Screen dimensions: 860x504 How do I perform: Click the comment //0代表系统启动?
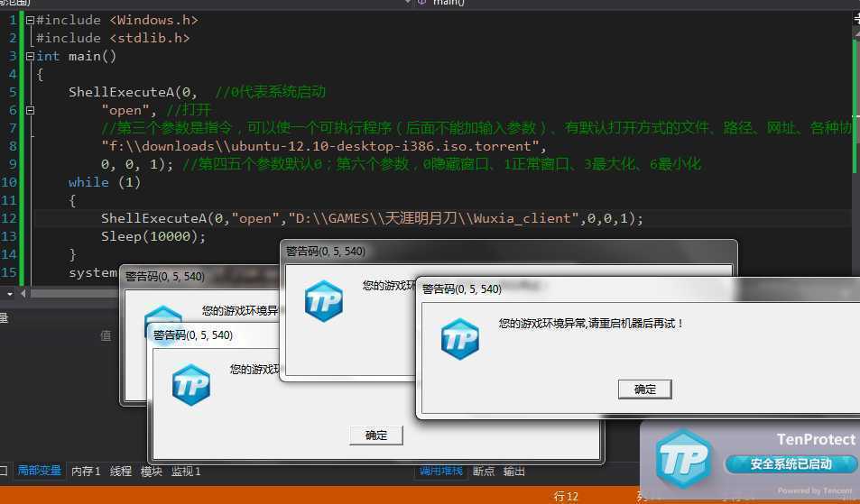point(271,92)
